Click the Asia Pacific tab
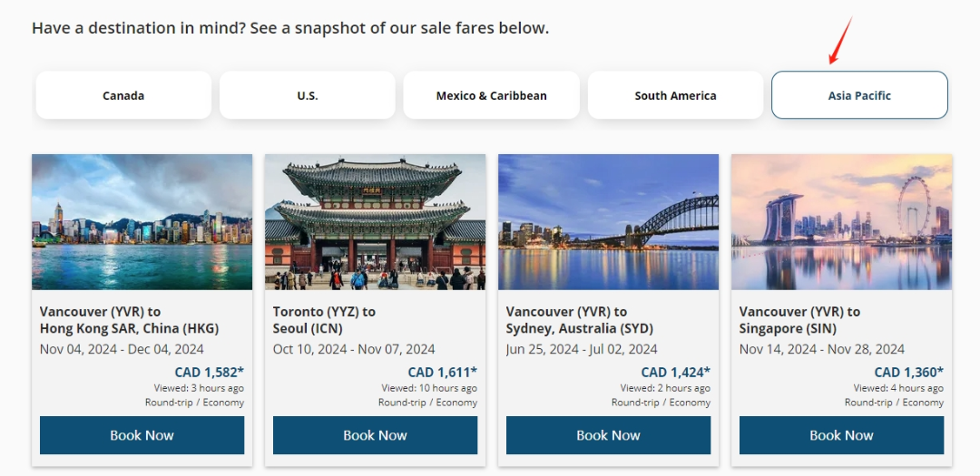Viewport: 980px width, 476px height. (x=859, y=95)
